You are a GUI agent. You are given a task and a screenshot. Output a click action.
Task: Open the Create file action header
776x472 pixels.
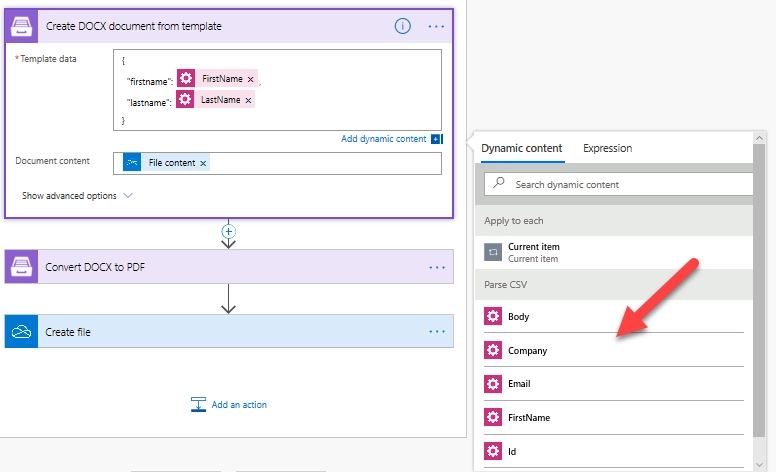tap(229, 331)
